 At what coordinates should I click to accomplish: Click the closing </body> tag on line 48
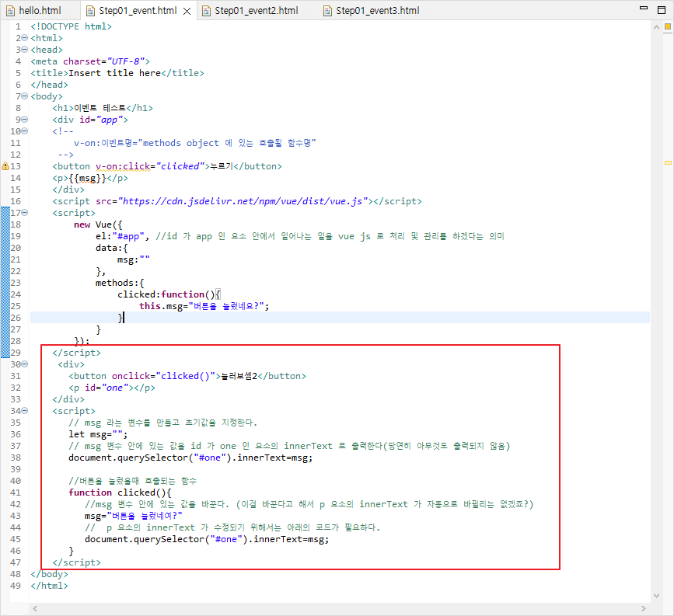tap(49, 574)
